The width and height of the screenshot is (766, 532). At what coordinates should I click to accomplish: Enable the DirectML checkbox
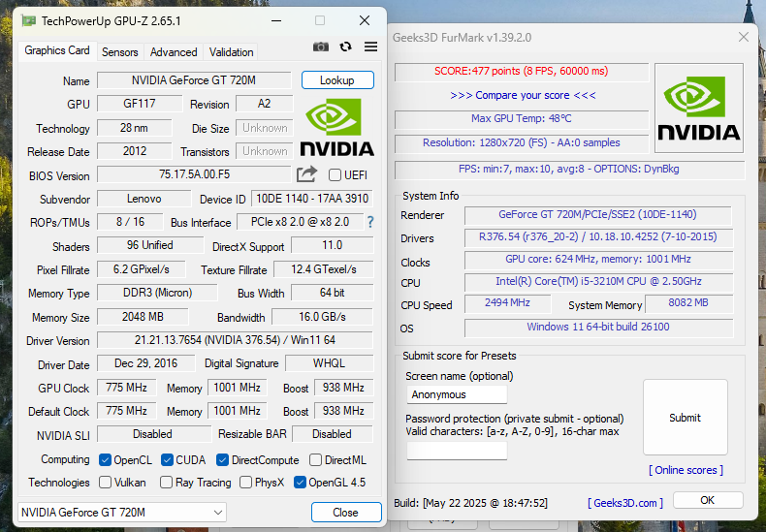(315, 459)
